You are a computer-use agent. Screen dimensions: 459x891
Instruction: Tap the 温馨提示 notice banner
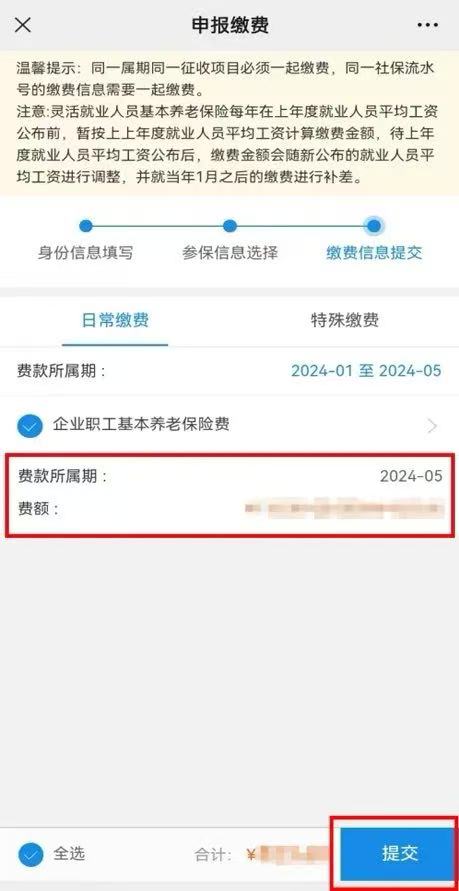[x=230, y=123]
